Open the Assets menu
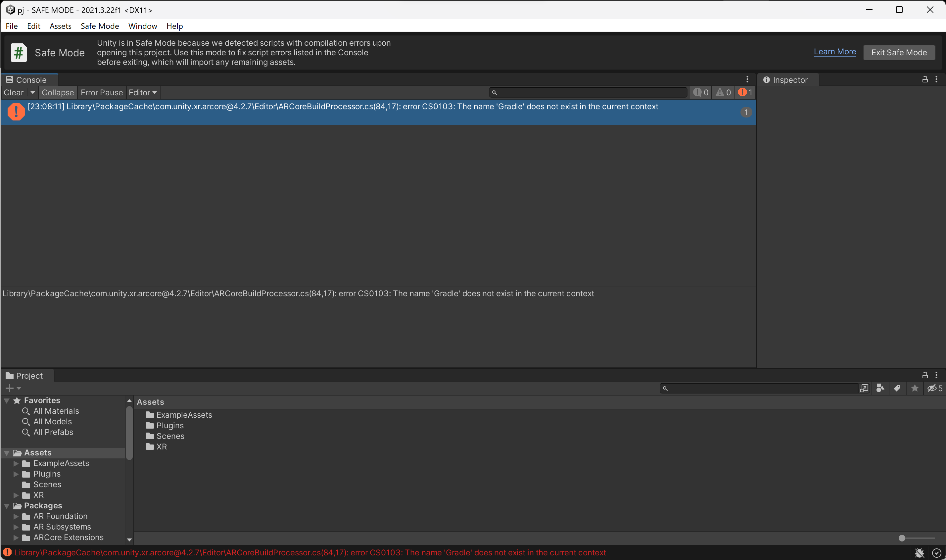This screenshot has width=946, height=560. coord(60,26)
